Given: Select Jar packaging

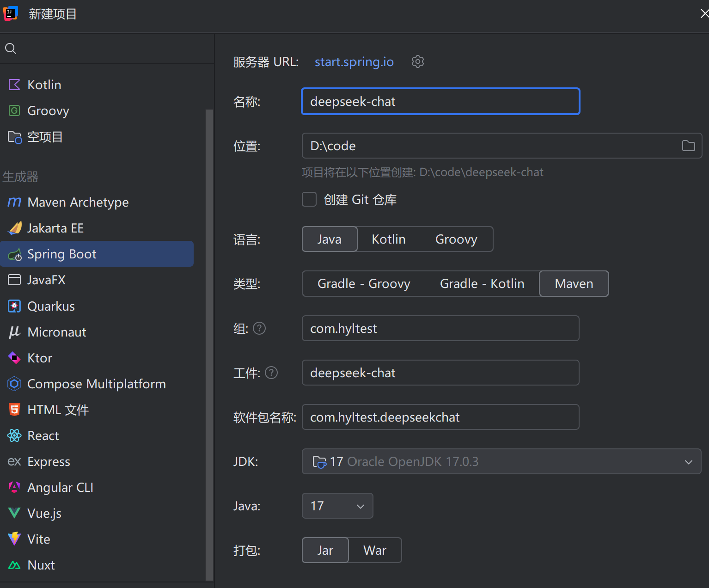Looking at the screenshot, I should (325, 550).
